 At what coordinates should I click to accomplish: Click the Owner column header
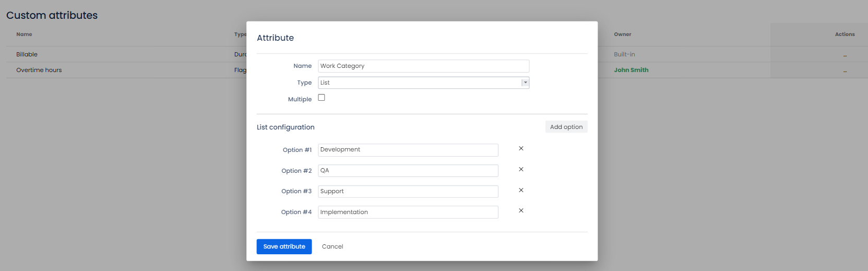(622, 34)
